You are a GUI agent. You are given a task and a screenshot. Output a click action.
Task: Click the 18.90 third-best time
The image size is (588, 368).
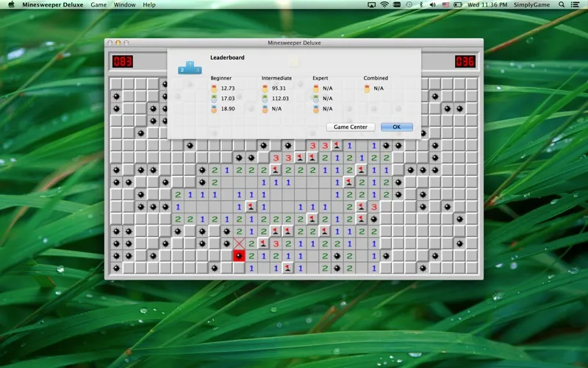tap(228, 108)
